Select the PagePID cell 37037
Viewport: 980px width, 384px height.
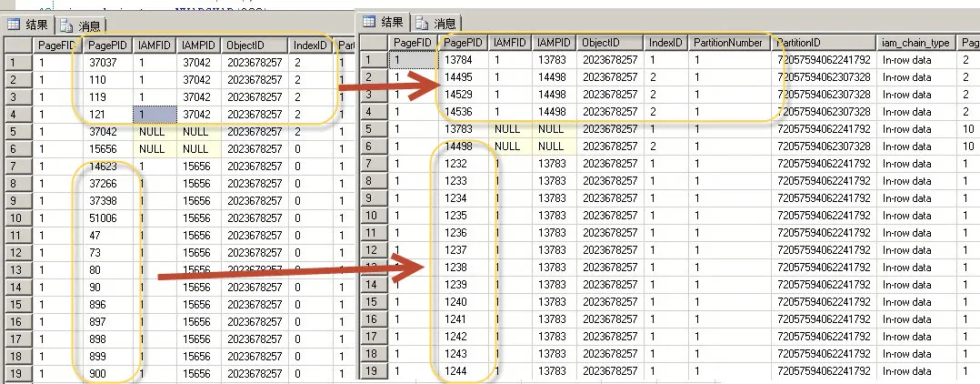[x=107, y=63]
